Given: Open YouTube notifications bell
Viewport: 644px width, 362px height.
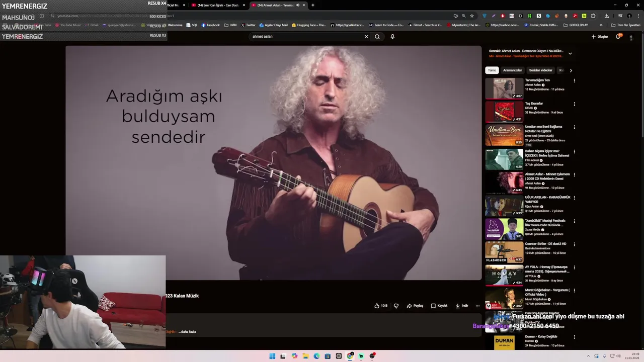Looking at the screenshot, I should click(618, 37).
